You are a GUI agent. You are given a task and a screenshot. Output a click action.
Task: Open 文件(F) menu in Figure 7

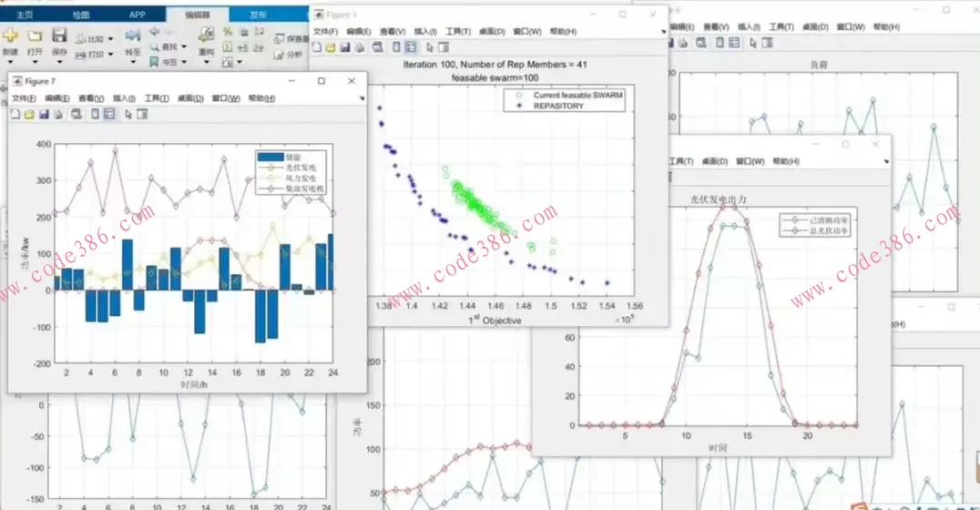coord(24,98)
